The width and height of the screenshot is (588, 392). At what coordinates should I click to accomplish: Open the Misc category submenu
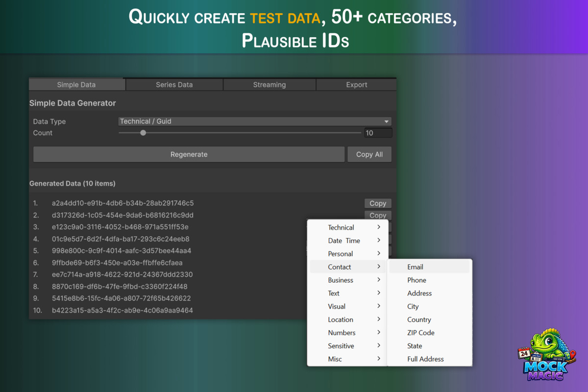click(x=348, y=359)
